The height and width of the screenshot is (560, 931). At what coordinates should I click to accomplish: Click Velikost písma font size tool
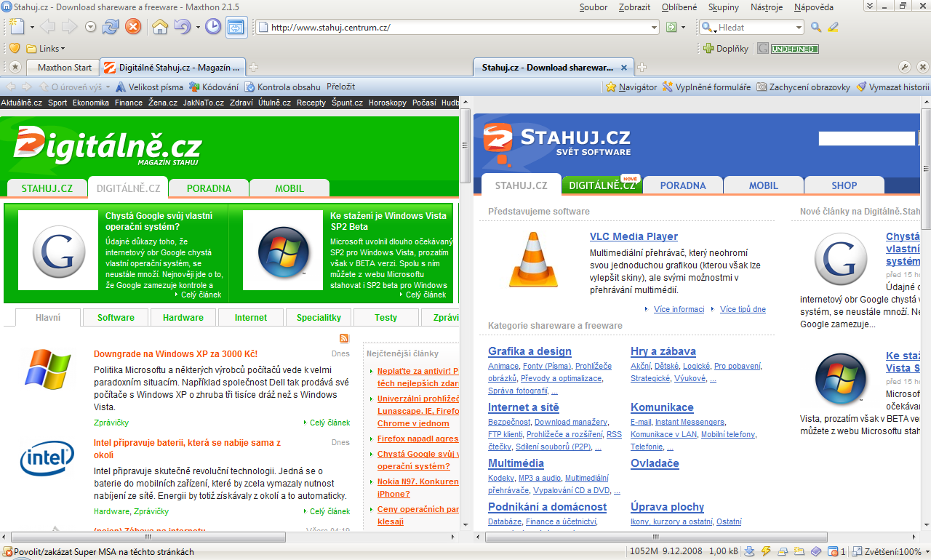(x=149, y=87)
